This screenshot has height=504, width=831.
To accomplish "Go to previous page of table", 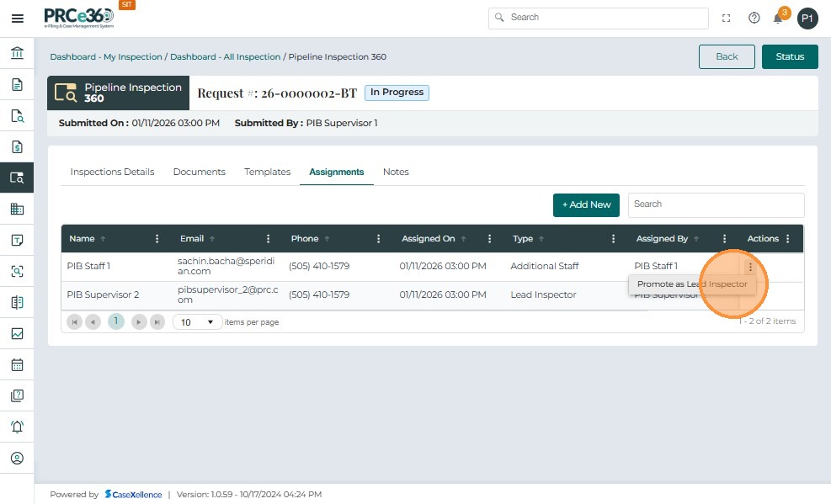I will click(93, 322).
